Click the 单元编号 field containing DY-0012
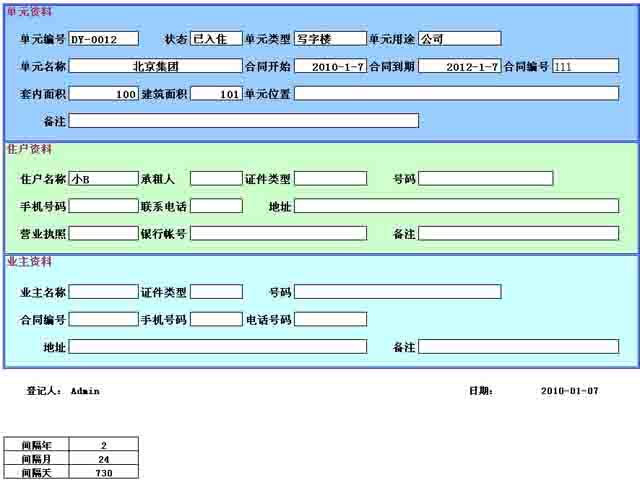This screenshot has height=480, width=640. pyautogui.click(x=103, y=39)
